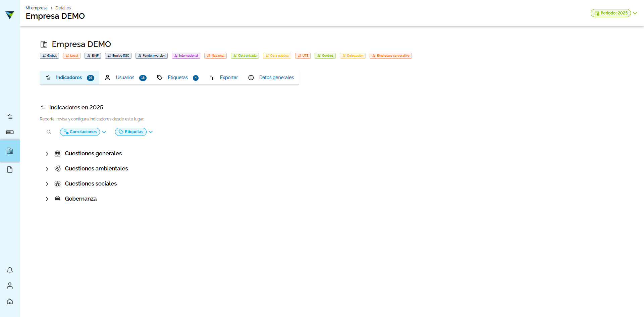This screenshot has width=644, height=317.
Task: Click the app logo at top left
Action: point(10,15)
